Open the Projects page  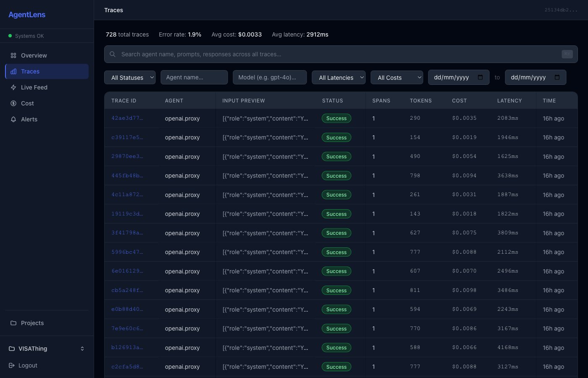[47, 323]
